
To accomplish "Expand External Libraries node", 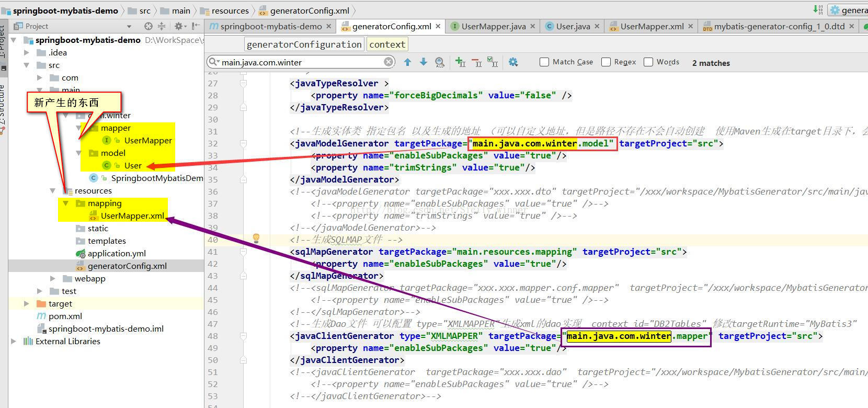I will click(14, 341).
